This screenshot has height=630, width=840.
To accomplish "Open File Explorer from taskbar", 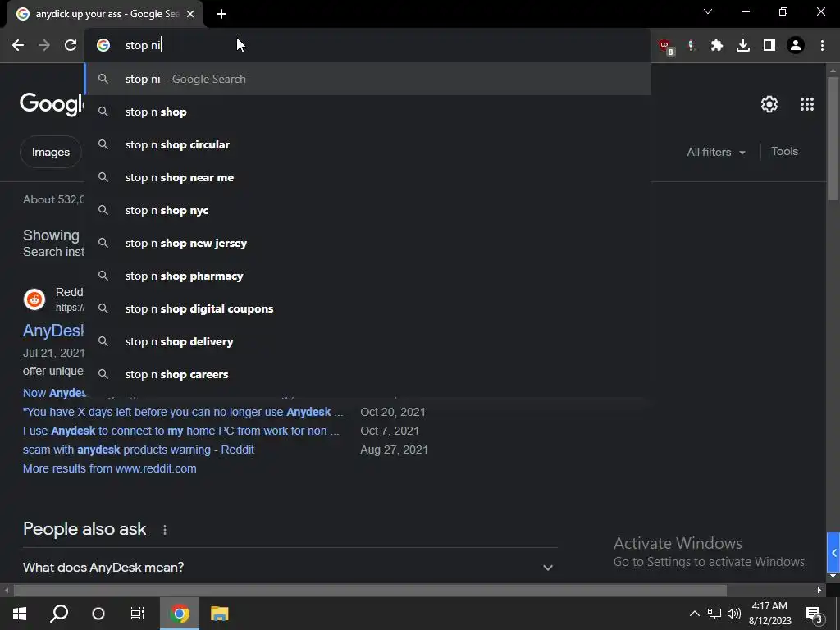I will click(219, 614).
